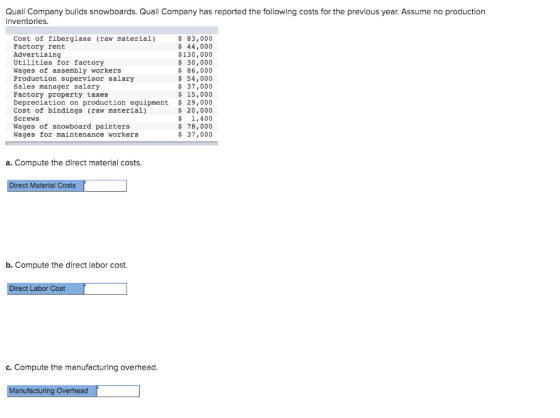This screenshot has width=560, height=418.
Task: Click Wages for maintenance workers row
Action: [x=111, y=135]
